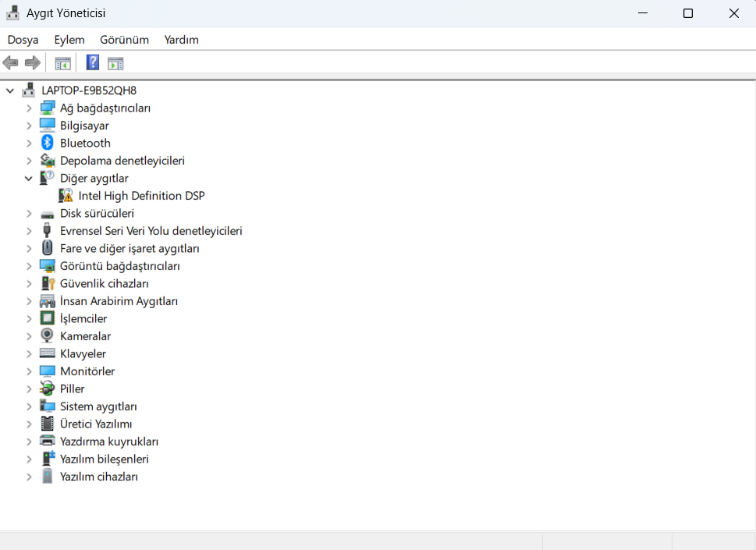The height and width of the screenshot is (550, 756).
Task: Open the Yardım menu
Action: [x=181, y=40]
